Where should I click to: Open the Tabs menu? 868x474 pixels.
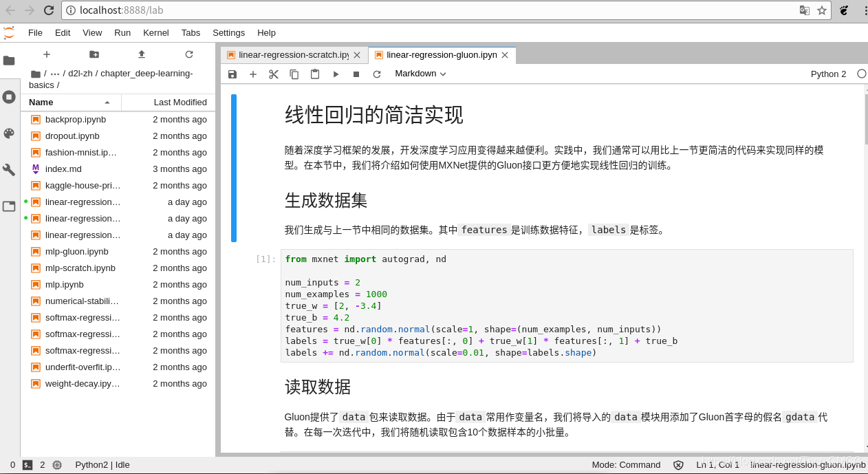click(x=191, y=32)
